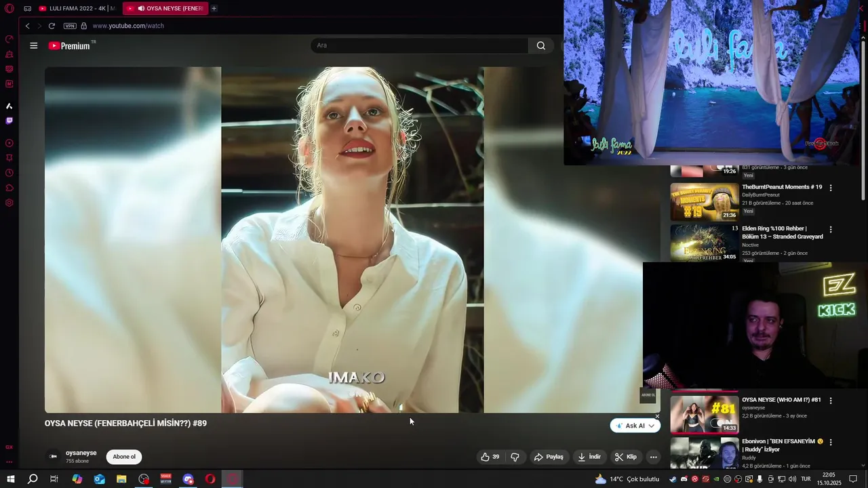
Task: Open weather widget showing 14°C Çok bulutlu
Action: (627, 479)
